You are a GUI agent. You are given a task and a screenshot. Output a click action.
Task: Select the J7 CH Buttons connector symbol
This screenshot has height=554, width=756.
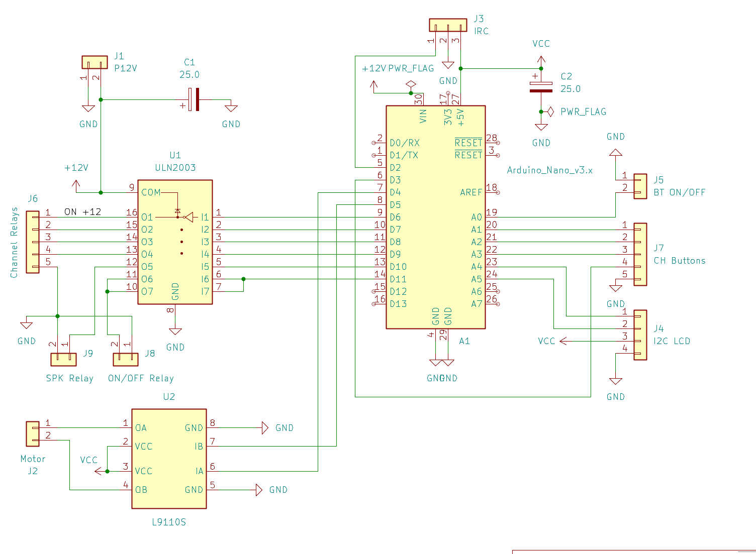coord(640,255)
